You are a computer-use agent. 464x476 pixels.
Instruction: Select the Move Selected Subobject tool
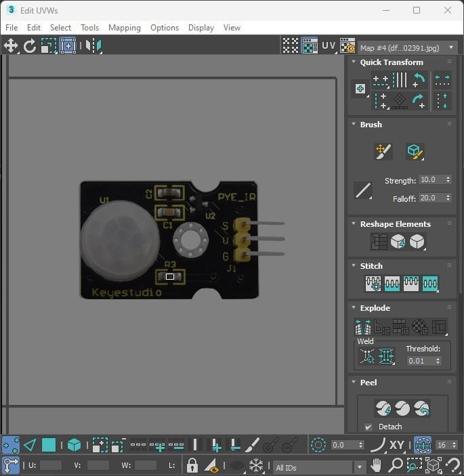point(11,46)
